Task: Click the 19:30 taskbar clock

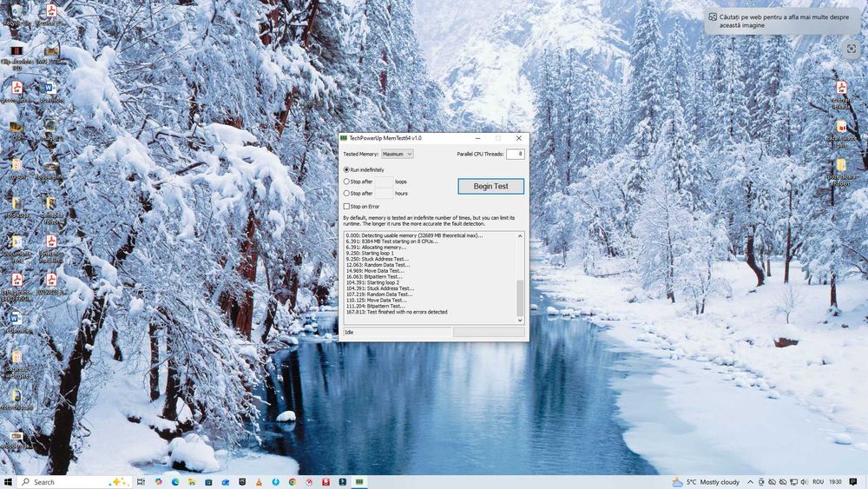Action: (x=835, y=482)
